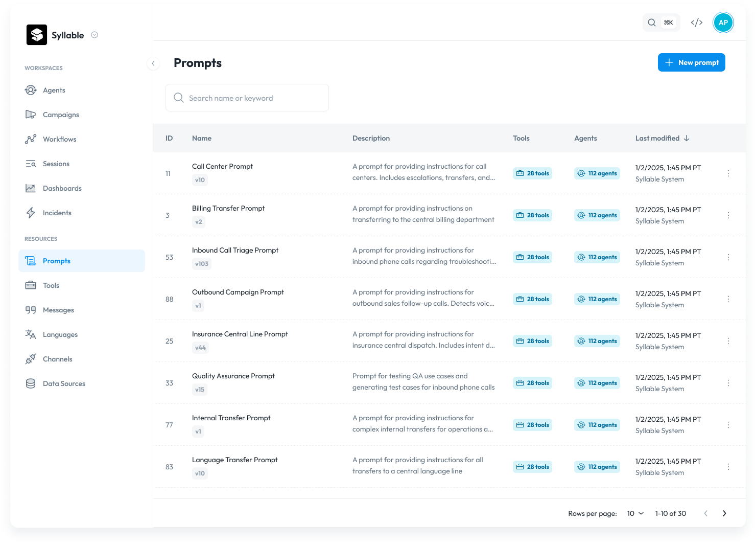Click the code brackets icon in header
The image size is (756, 544).
697,22
